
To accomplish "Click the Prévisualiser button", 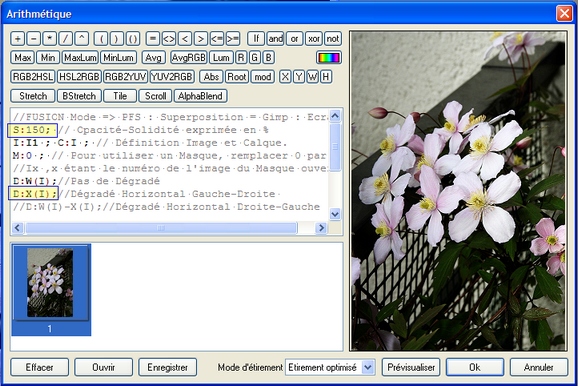I will (411, 367).
